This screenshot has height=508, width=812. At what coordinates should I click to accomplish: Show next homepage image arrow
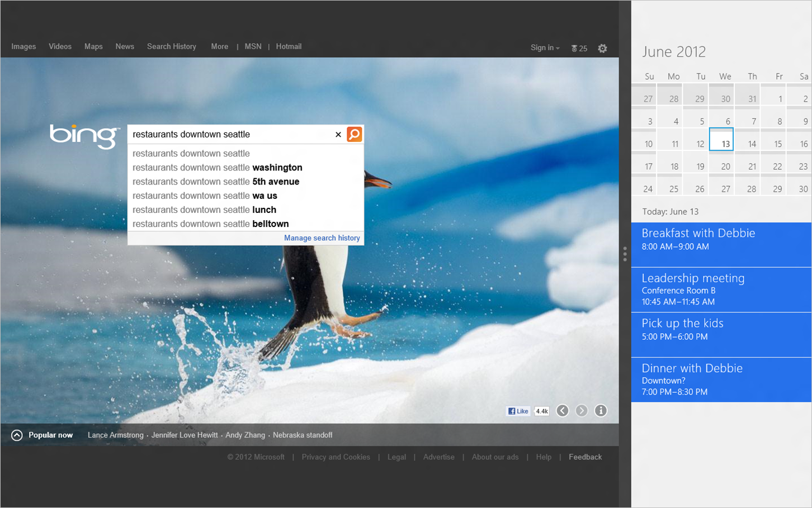tap(582, 411)
